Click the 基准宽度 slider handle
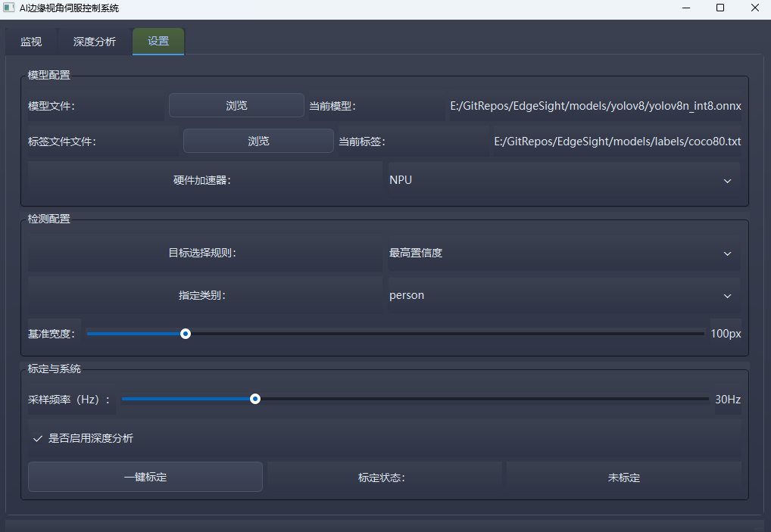 pos(186,333)
